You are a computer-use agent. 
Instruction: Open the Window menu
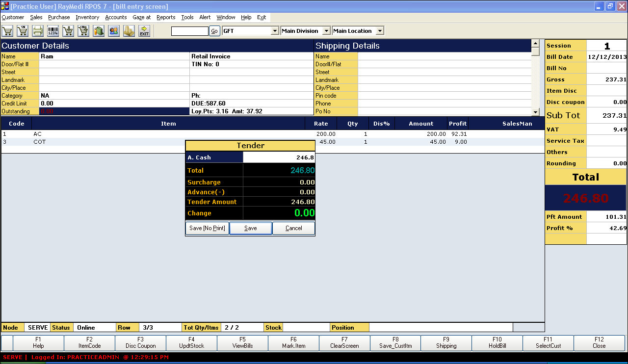click(x=226, y=17)
